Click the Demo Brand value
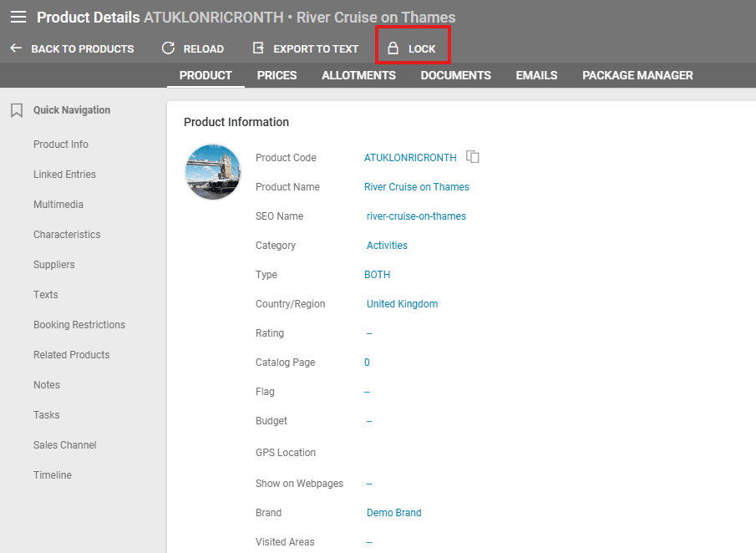 394,513
